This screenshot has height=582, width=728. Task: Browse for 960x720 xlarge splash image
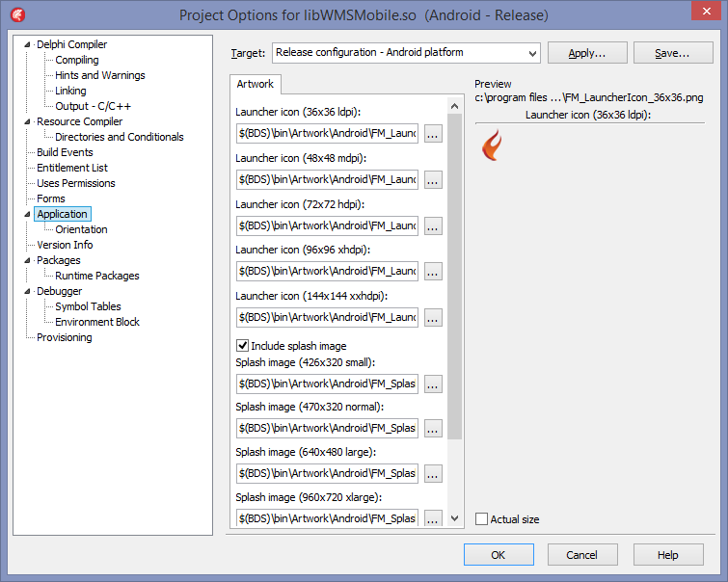click(432, 518)
